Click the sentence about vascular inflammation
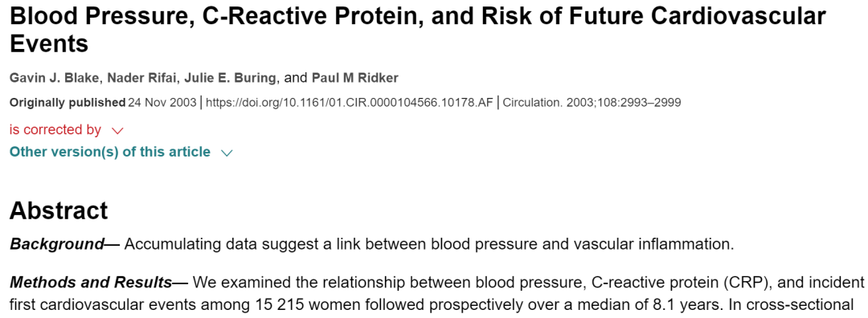This screenshot has width=868, height=318. 429,244
